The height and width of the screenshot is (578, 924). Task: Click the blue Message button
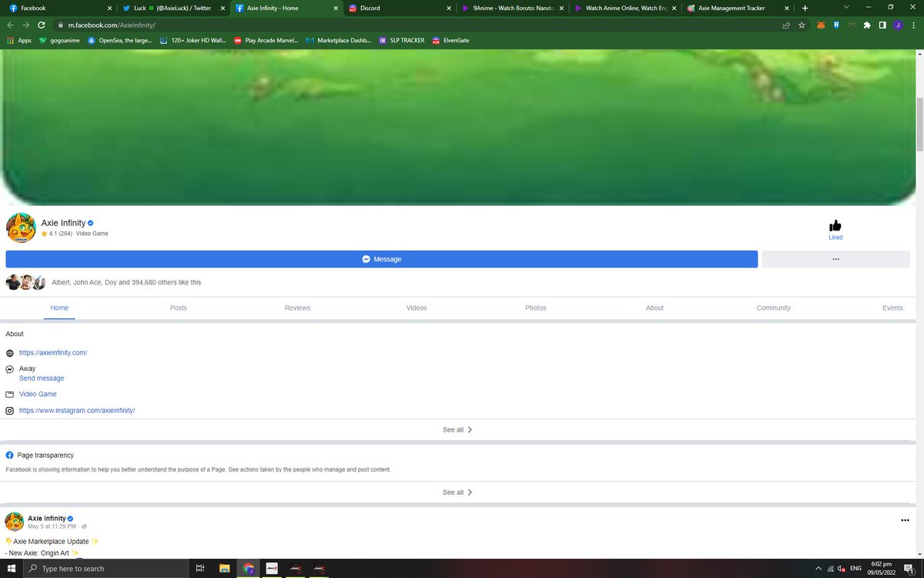382,259
